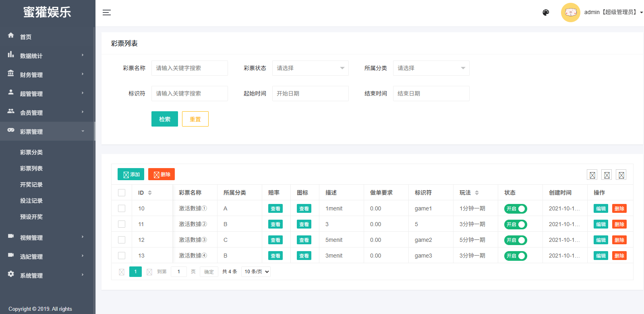
Task: Sort the table by ID column arrows
Action: (x=150, y=193)
